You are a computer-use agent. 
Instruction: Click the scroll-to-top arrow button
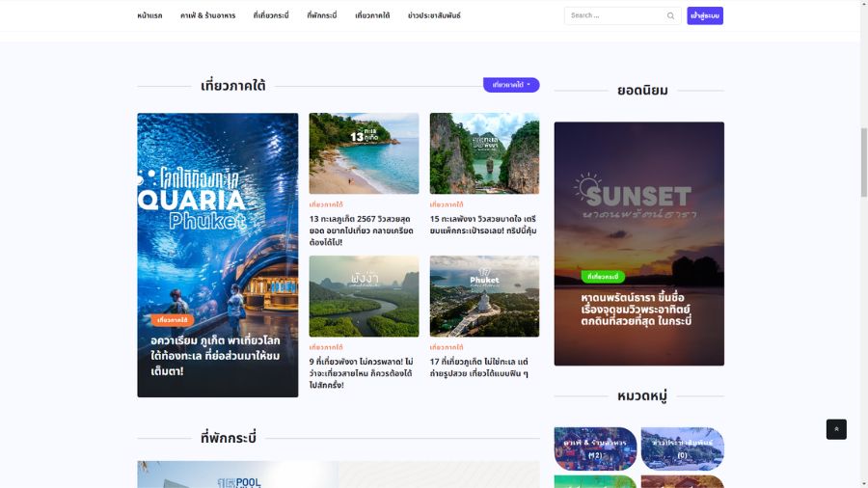(836, 429)
